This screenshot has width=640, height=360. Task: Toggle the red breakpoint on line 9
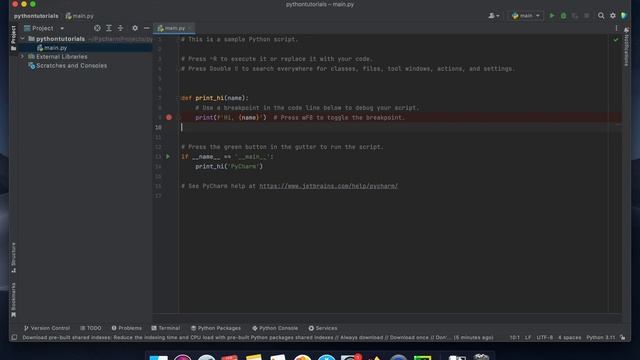[169, 118]
